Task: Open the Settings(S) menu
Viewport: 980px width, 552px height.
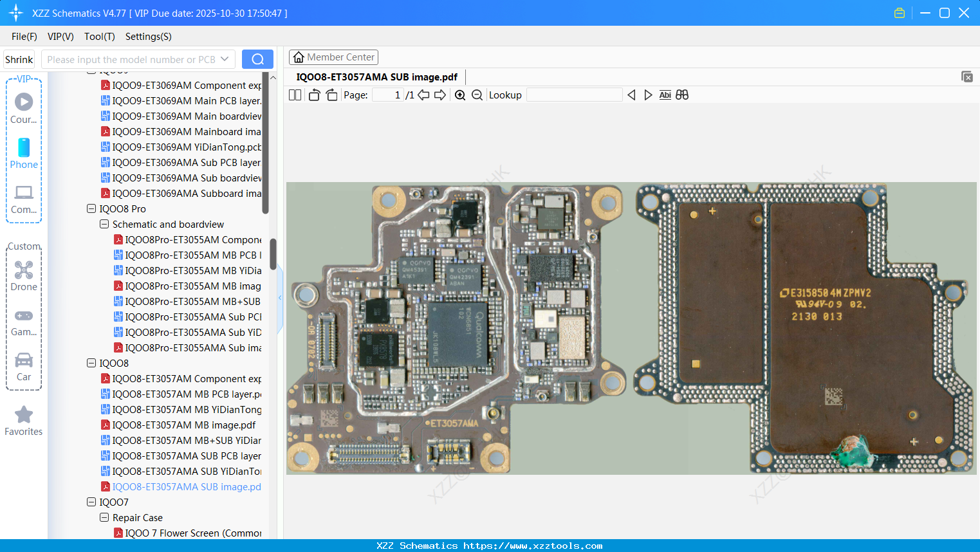Action: click(x=148, y=37)
